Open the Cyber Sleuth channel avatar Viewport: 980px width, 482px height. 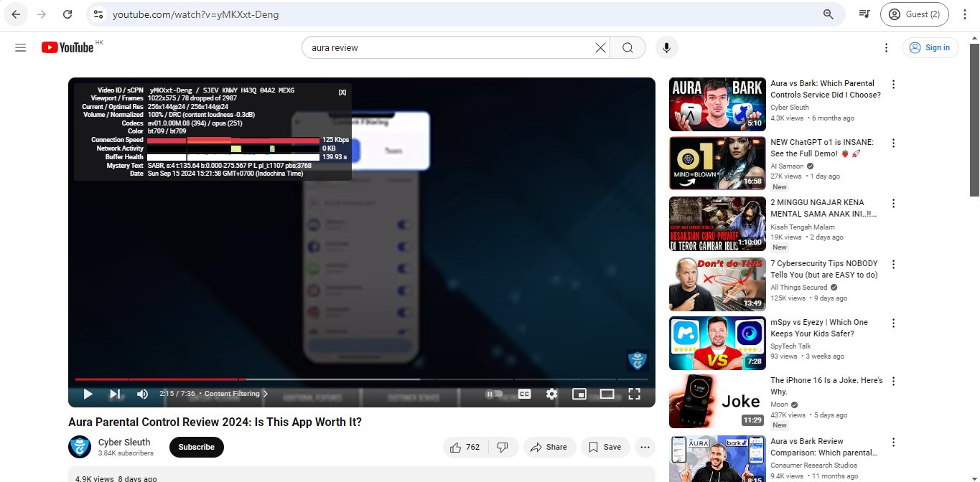[80, 447]
